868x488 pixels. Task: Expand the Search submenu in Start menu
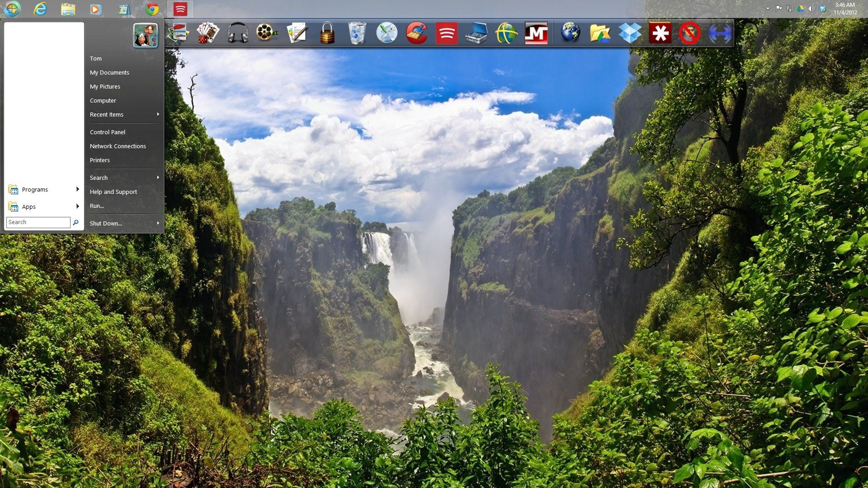click(x=125, y=178)
